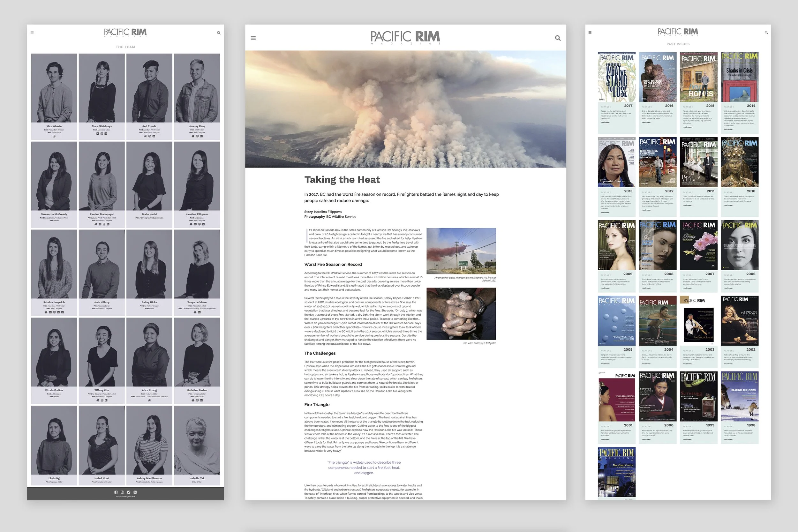The image size is (798, 532).
Task: Open the Sharks in Crisis 2014 cover
Action: pos(740,77)
